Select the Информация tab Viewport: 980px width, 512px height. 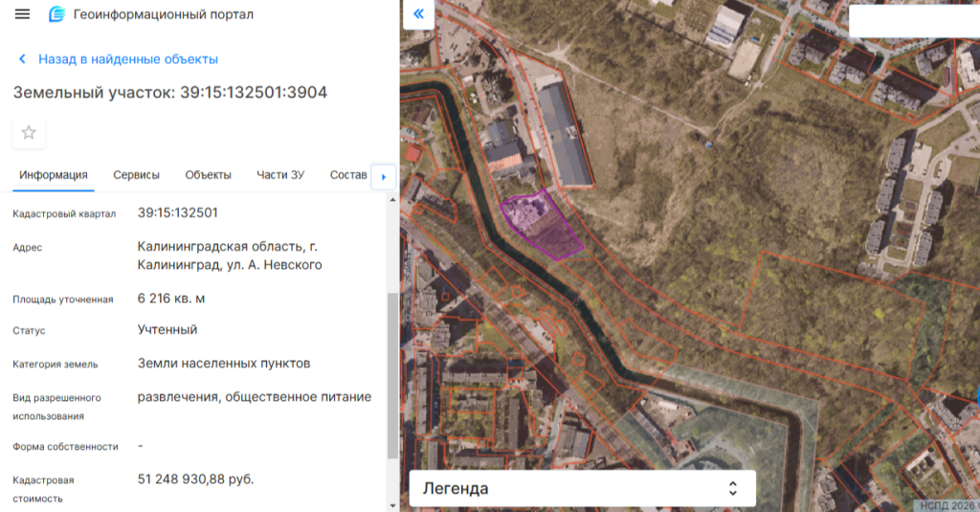(54, 175)
